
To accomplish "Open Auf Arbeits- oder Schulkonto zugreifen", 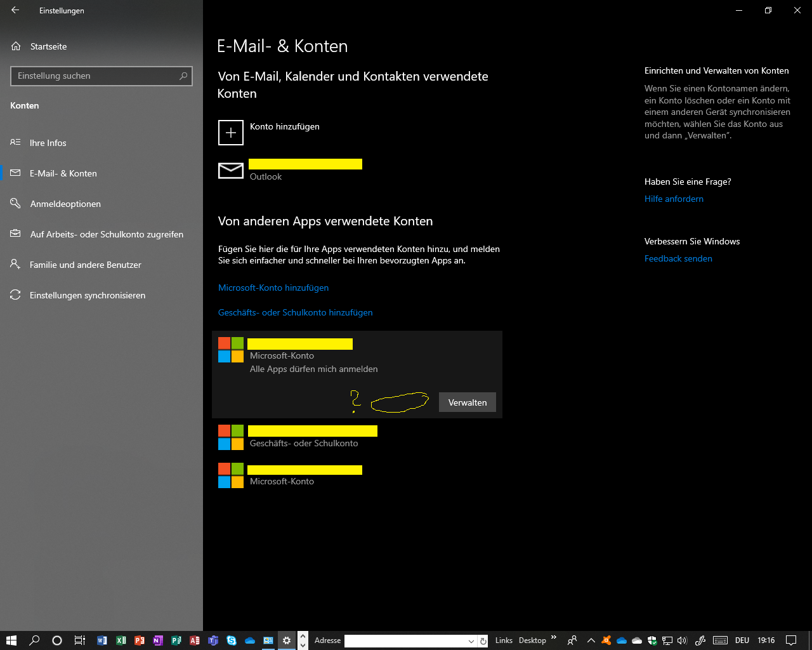I will coord(107,234).
